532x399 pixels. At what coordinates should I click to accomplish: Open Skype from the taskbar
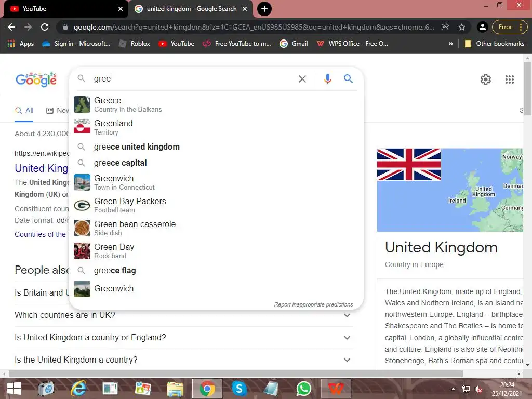(x=239, y=389)
